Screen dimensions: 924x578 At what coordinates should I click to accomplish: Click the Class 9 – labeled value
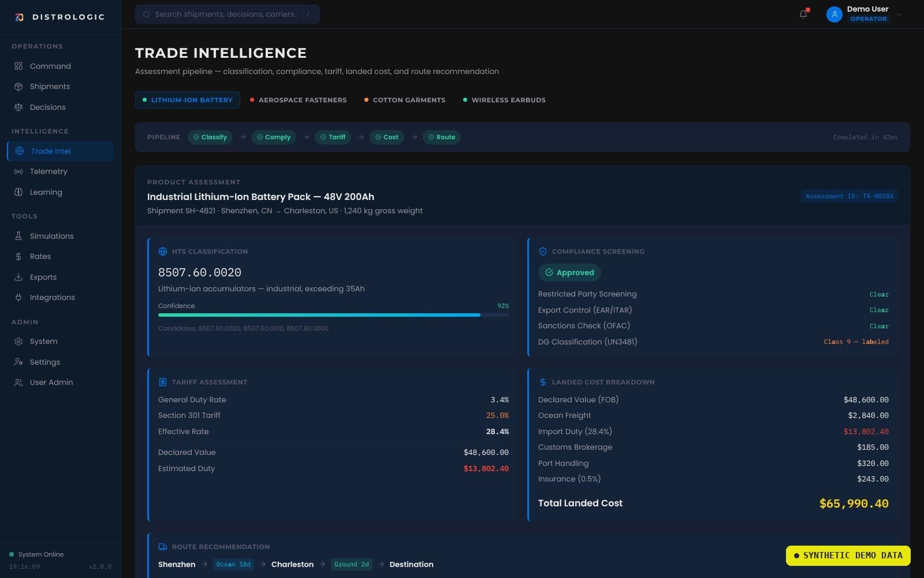[x=856, y=342]
